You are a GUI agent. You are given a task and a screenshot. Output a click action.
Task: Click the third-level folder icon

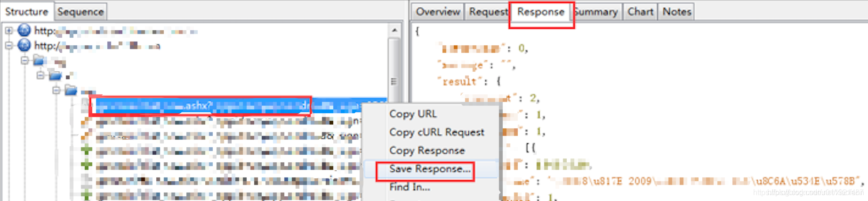click(x=71, y=90)
